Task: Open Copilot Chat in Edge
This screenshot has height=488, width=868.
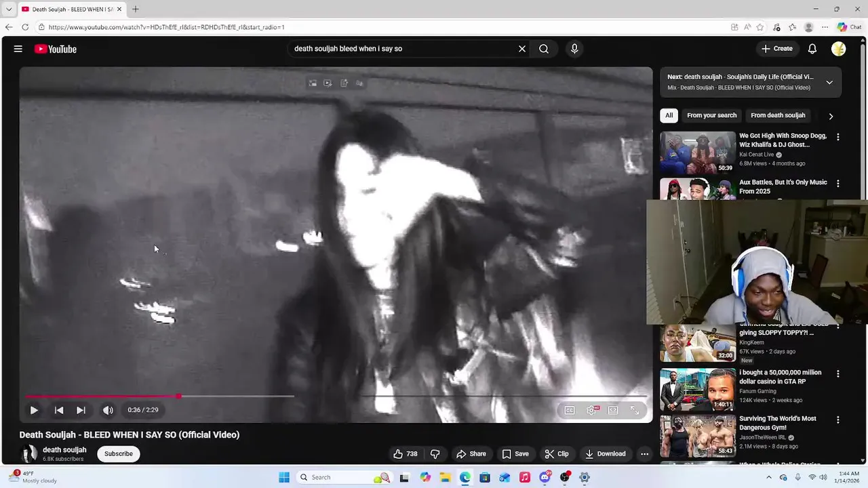Action: click(850, 27)
